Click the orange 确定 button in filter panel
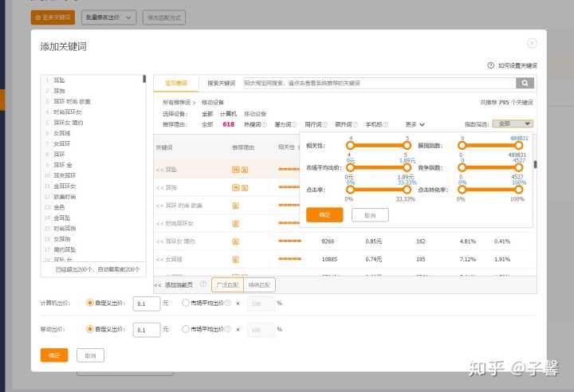The image size is (574, 392). (x=324, y=215)
